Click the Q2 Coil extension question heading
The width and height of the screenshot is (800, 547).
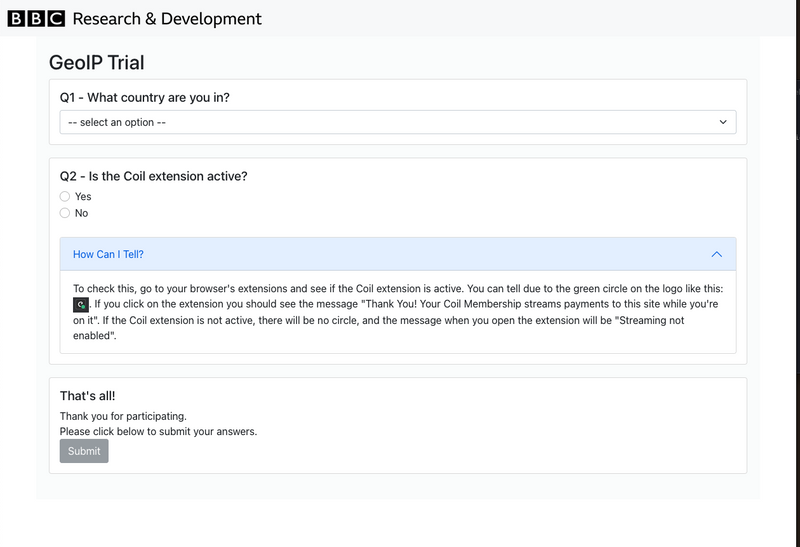coord(153,176)
